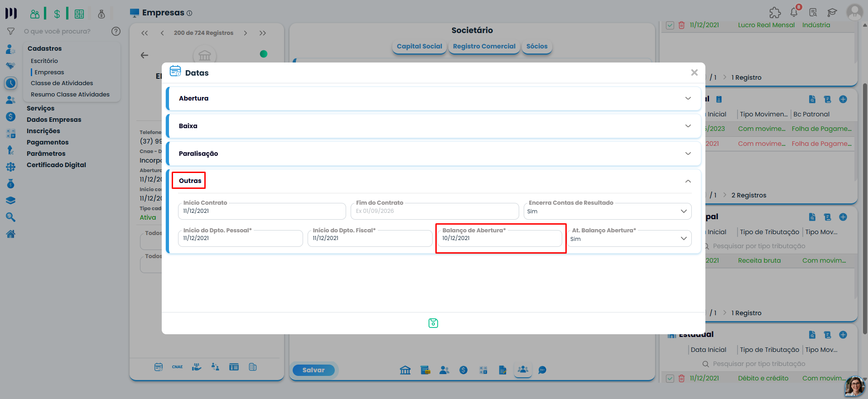Toggle the checkbox on the Débito e crédito row
The height and width of the screenshot is (399, 868).
670,379
